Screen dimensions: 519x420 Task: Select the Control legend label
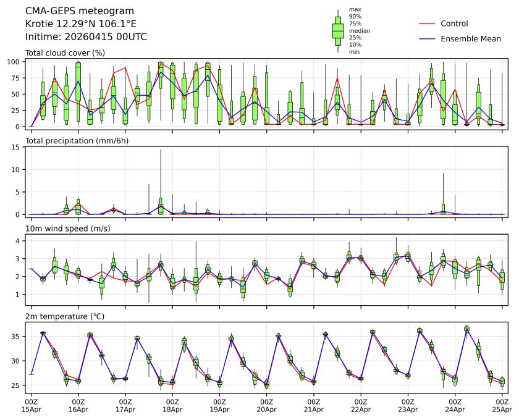pyautogui.click(x=454, y=23)
